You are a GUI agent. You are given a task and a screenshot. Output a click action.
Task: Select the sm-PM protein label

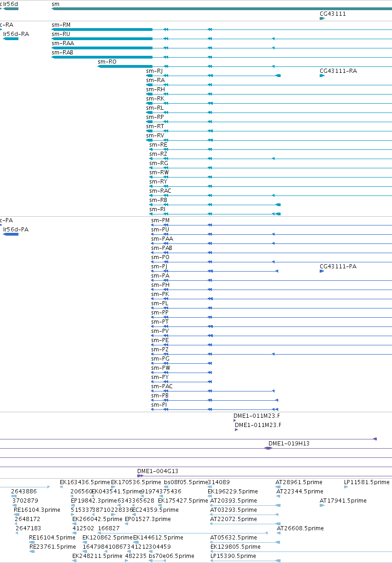(x=160, y=220)
